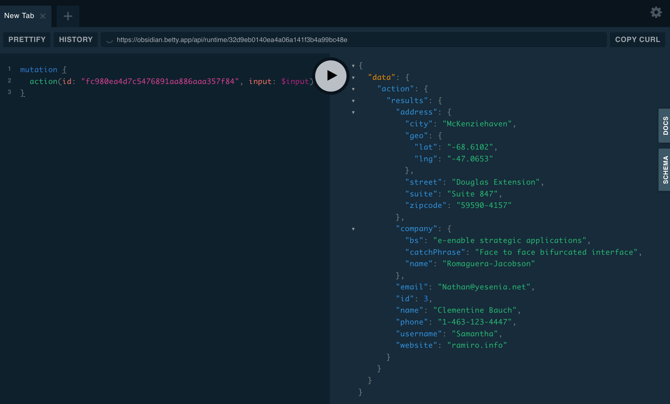
Task: Click the "59590-4157" zipcode value
Action: click(484, 205)
